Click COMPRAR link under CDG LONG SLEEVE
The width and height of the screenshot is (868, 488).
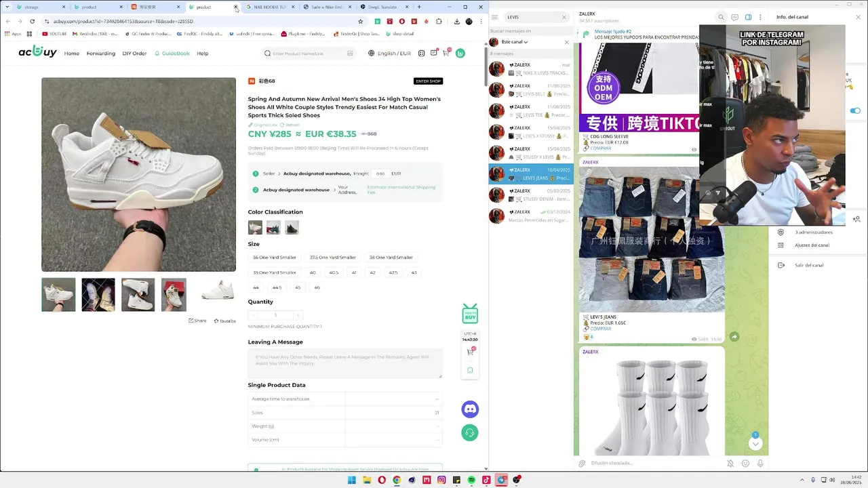(x=600, y=148)
